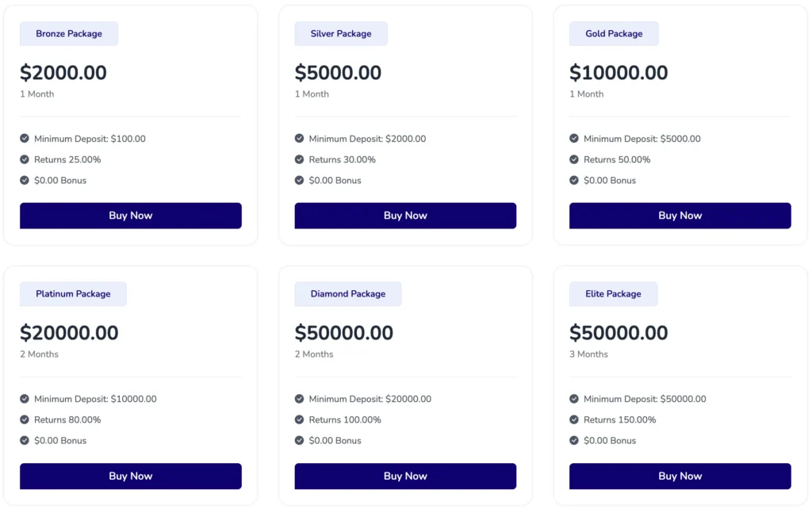The height and width of the screenshot is (513, 812).
Task: Click the checkmark icon by Elite $0.00 Bonus
Action: 574,440
